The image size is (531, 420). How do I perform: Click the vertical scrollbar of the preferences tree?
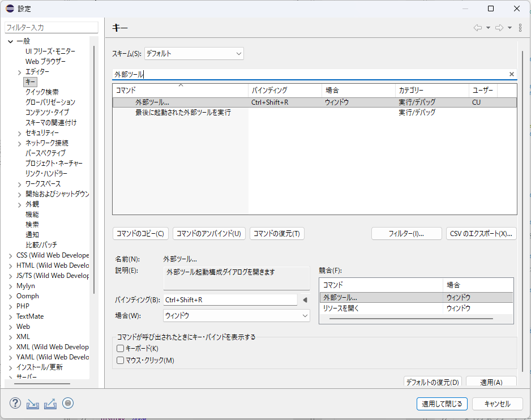95,170
